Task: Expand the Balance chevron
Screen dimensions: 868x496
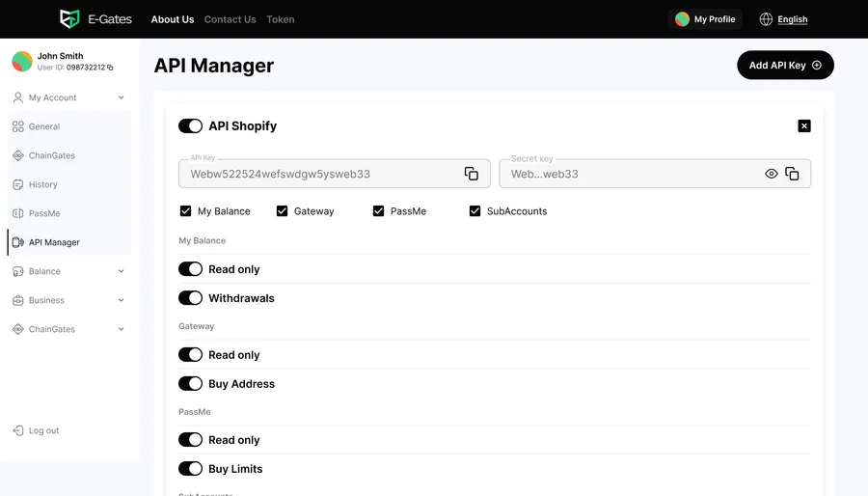Action: pyautogui.click(x=121, y=271)
